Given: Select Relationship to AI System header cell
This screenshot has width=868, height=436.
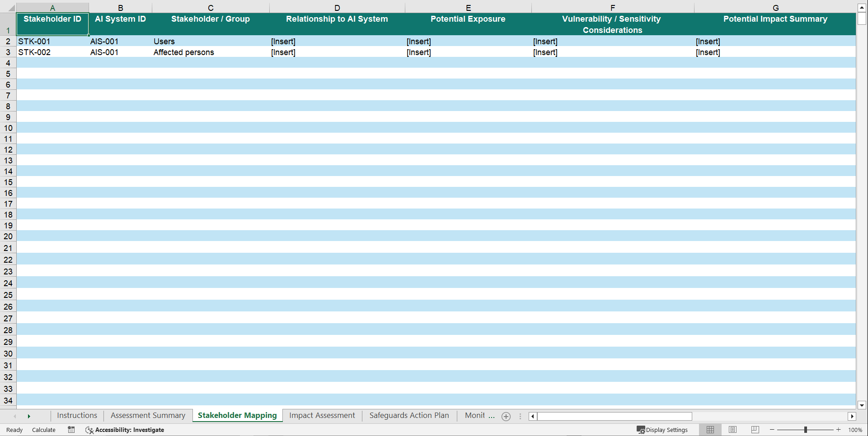Looking at the screenshot, I should pyautogui.click(x=337, y=24).
